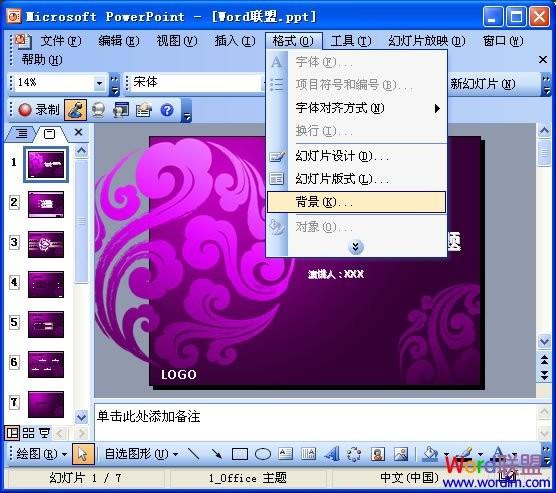
Task: Open the Draw menu button
Action: tap(41, 454)
